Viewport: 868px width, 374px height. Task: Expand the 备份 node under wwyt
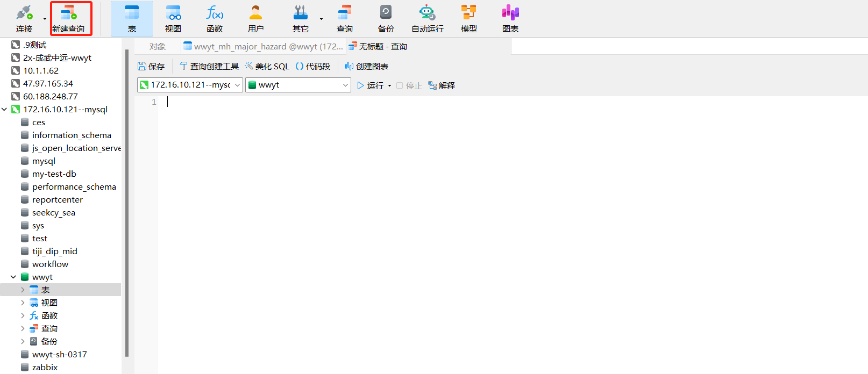(x=23, y=341)
